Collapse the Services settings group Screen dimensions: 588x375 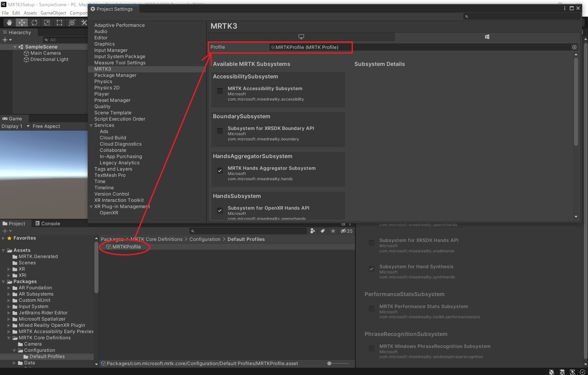pos(91,125)
